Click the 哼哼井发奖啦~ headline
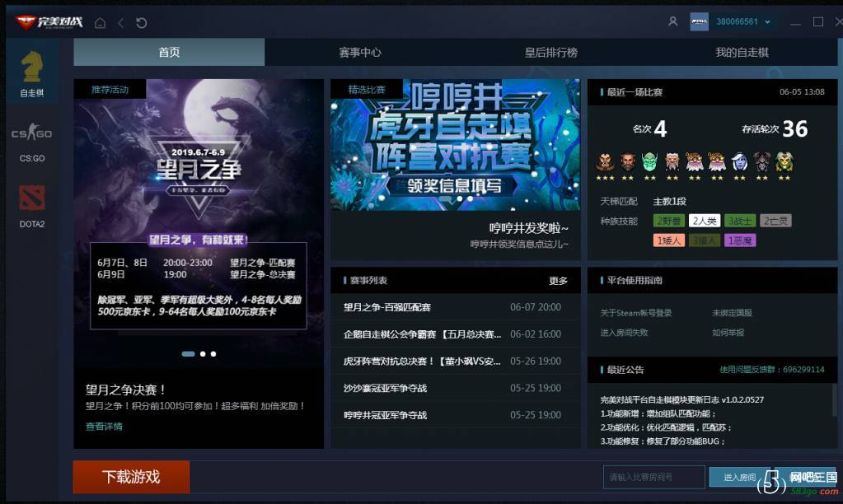This screenshot has width=843, height=504. coord(528,228)
